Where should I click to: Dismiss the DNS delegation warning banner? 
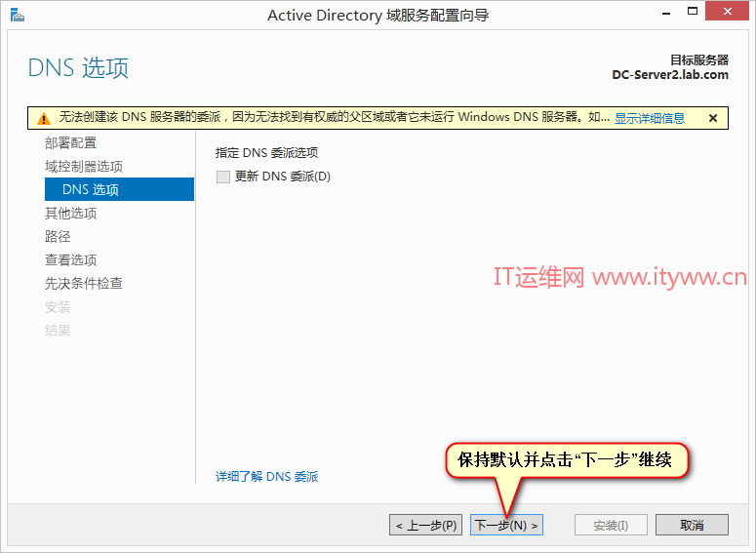click(x=713, y=118)
